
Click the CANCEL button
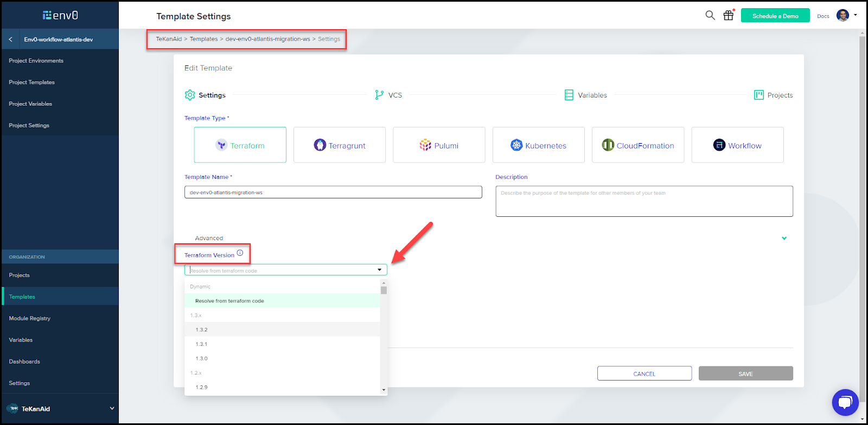point(644,374)
